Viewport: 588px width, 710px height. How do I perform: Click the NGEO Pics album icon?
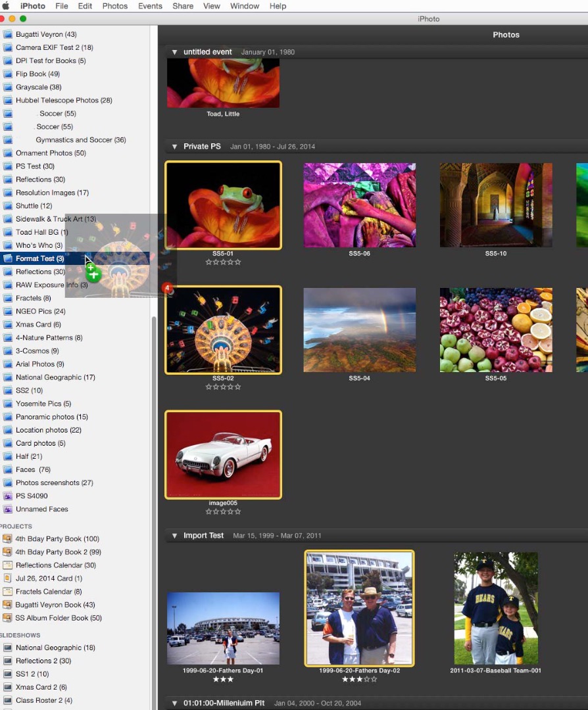coord(8,311)
